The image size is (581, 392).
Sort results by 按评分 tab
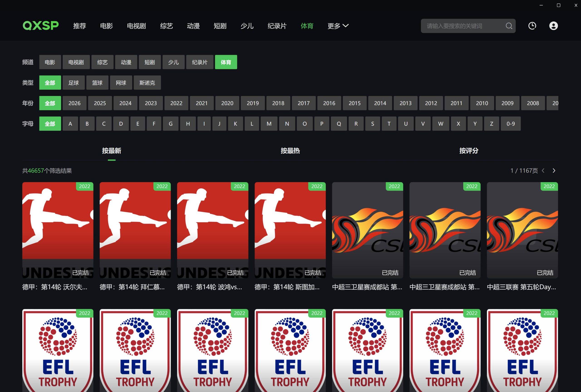(x=469, y=151)
